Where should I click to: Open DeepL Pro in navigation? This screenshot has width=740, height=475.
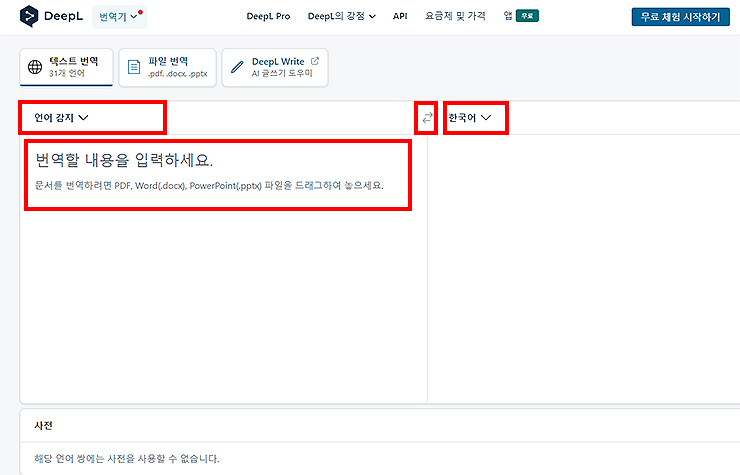tap(268, 16)
